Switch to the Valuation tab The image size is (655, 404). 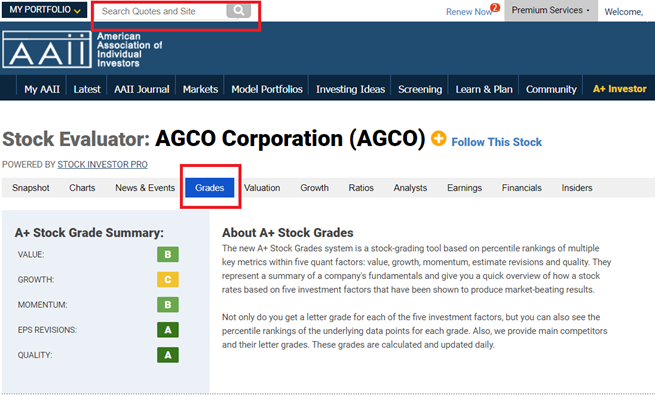point(262,188)
